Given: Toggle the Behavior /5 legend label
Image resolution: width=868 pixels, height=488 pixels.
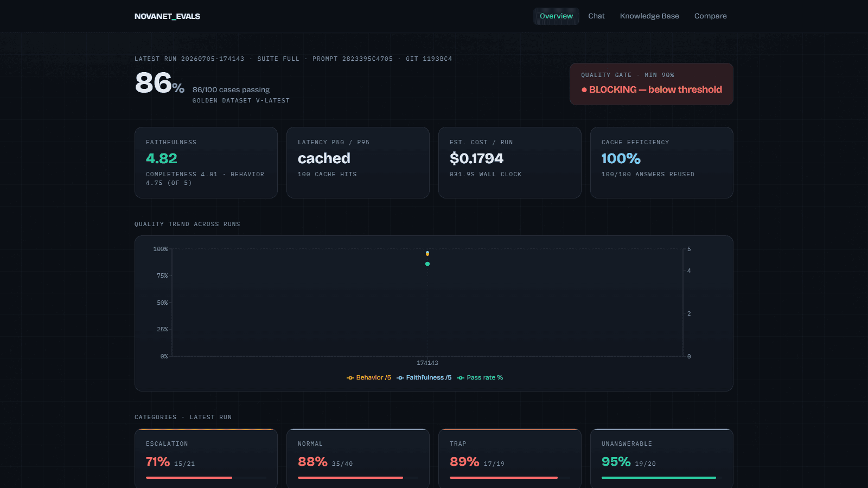Looking at the screenshot, I should [373, 378].
